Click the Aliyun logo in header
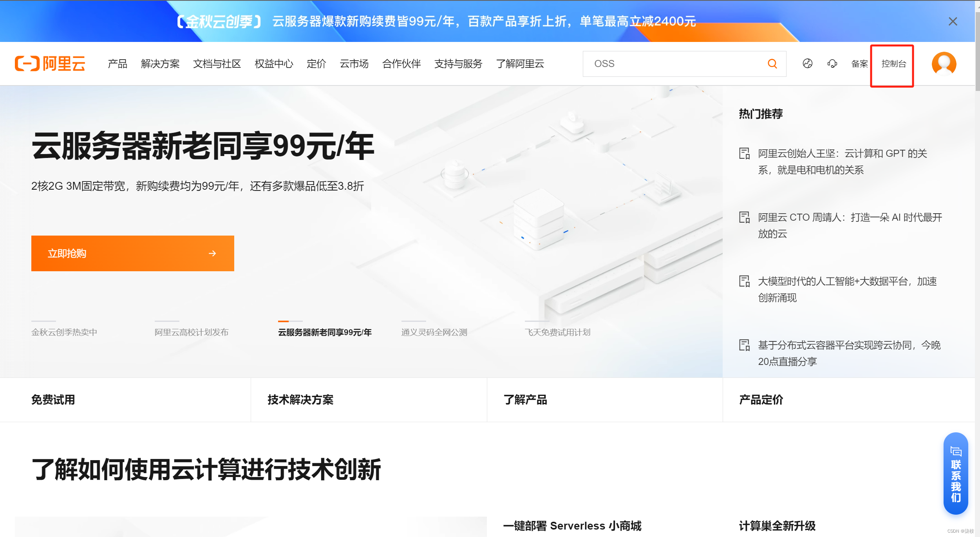Image resolution: width=980 pixels, height=537 pixels. pyautogui.click(x=50, y=63)
